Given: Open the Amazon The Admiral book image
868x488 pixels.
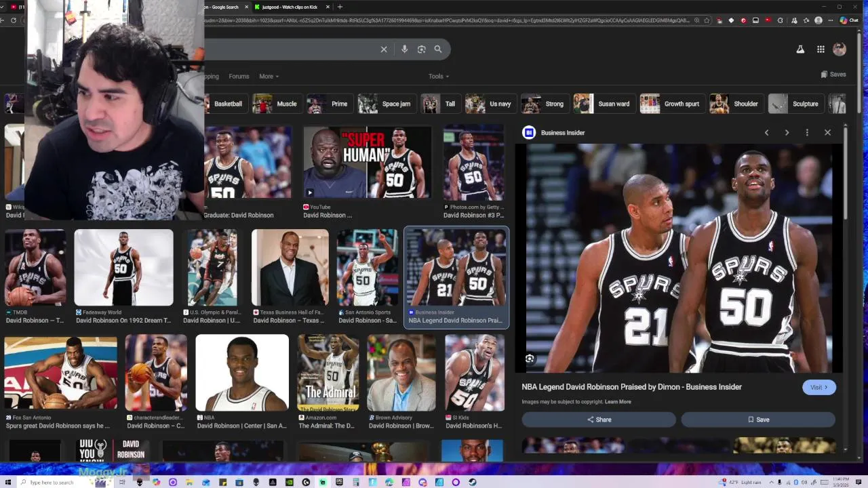Looking at the screenshot, I should (x=328, y=373).
